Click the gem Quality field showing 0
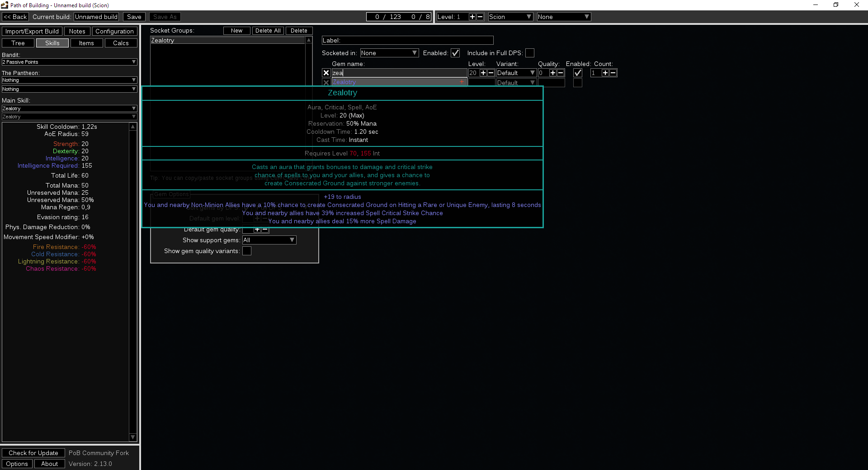The image size is (868, 470). (x=543, y=73)
